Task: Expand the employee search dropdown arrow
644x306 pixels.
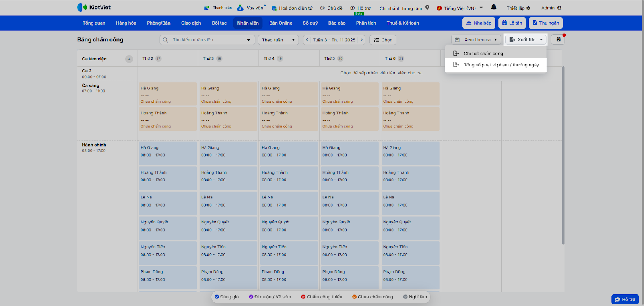Action: coord(249,40)
